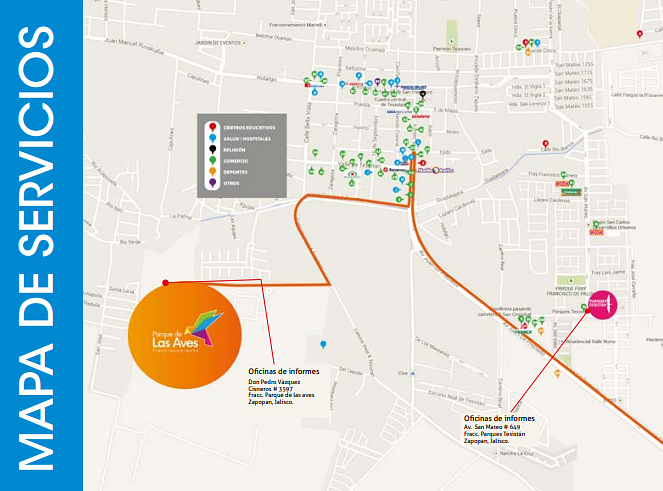The width and height of the screenshot is (663, 491).
Task: Click the blue Salud / Hospitales legend pin
Action: (x=211, y=139)
